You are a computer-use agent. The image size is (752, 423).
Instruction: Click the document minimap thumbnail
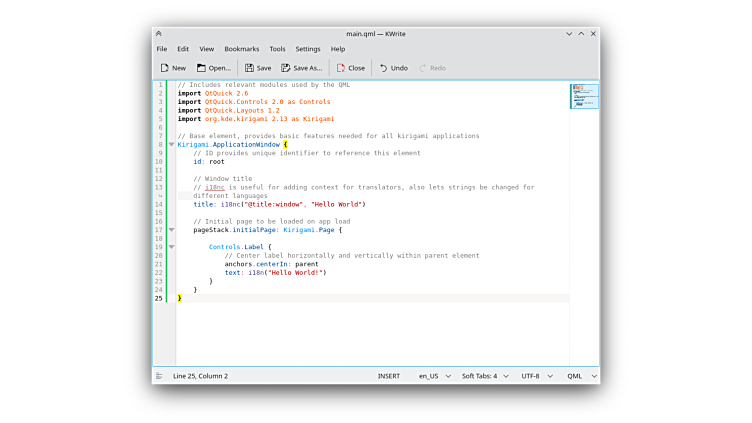click(584, 97)
